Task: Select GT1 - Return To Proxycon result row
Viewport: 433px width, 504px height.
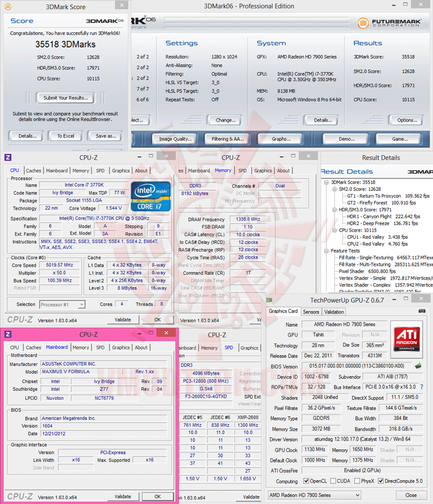Action: coord(388,195)
